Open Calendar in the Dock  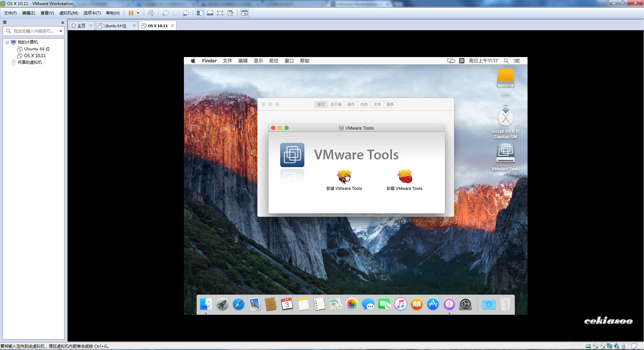click(x=287, y=304)
